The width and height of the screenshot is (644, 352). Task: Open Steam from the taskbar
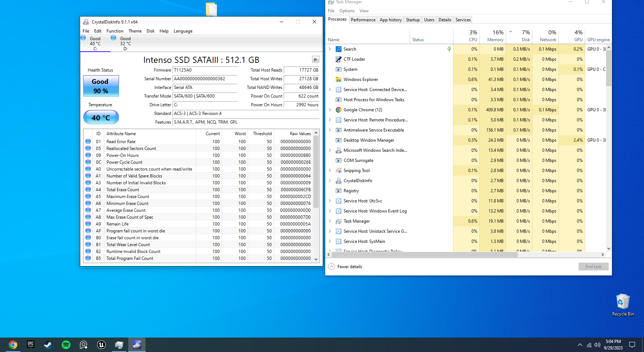click(48, 345)
